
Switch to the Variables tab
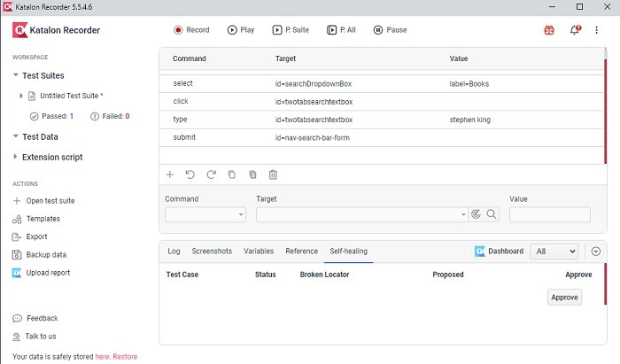[259, 252]
